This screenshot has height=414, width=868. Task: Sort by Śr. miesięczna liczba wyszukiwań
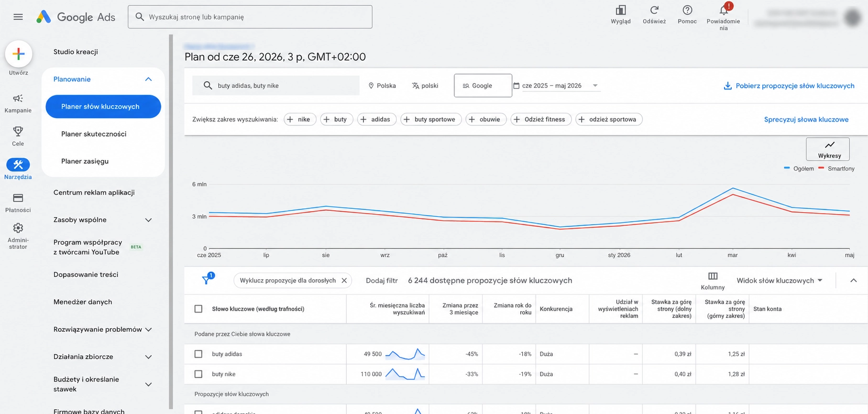397,309
